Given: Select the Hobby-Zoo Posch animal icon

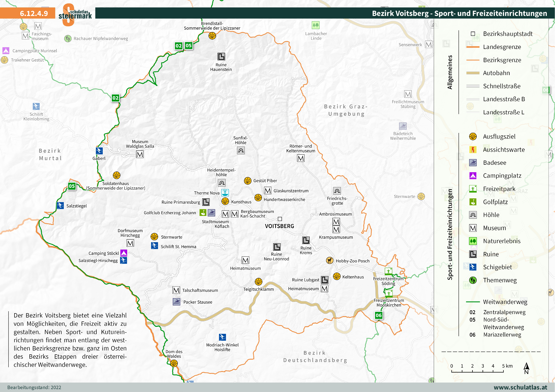Looking at the screenshot, I should [x=329, y=260].
